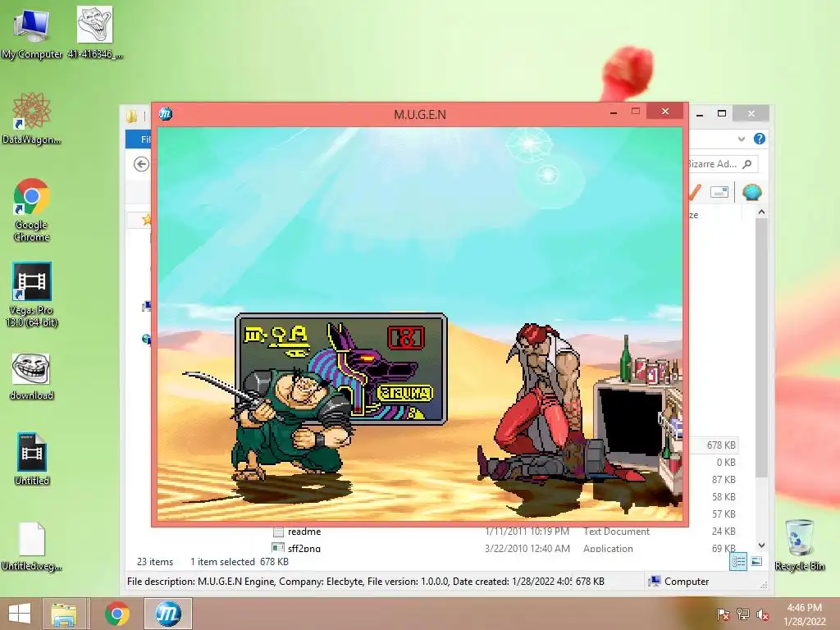
Task: Minimize the Explorer window
Action: (700, 113)
